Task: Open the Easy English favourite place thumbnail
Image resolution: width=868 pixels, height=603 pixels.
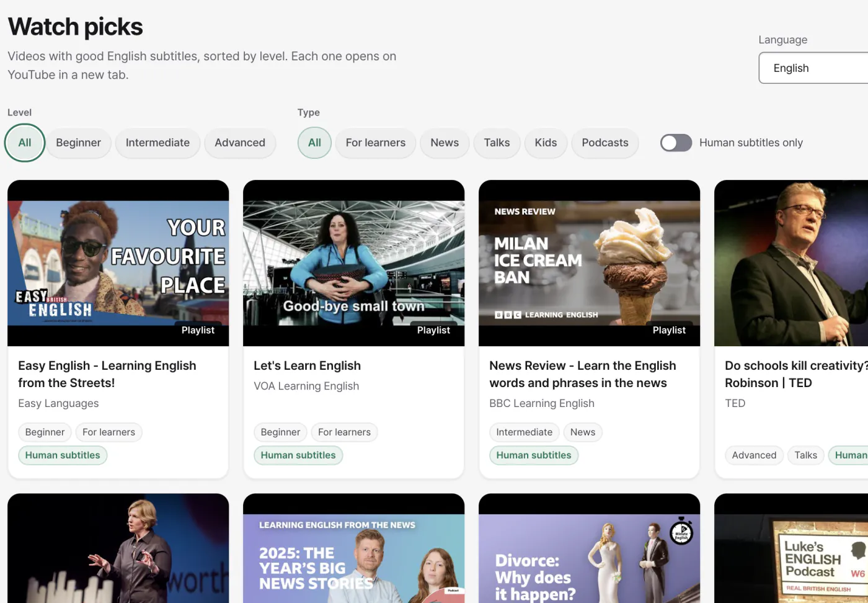Action: tap(118, 263)
